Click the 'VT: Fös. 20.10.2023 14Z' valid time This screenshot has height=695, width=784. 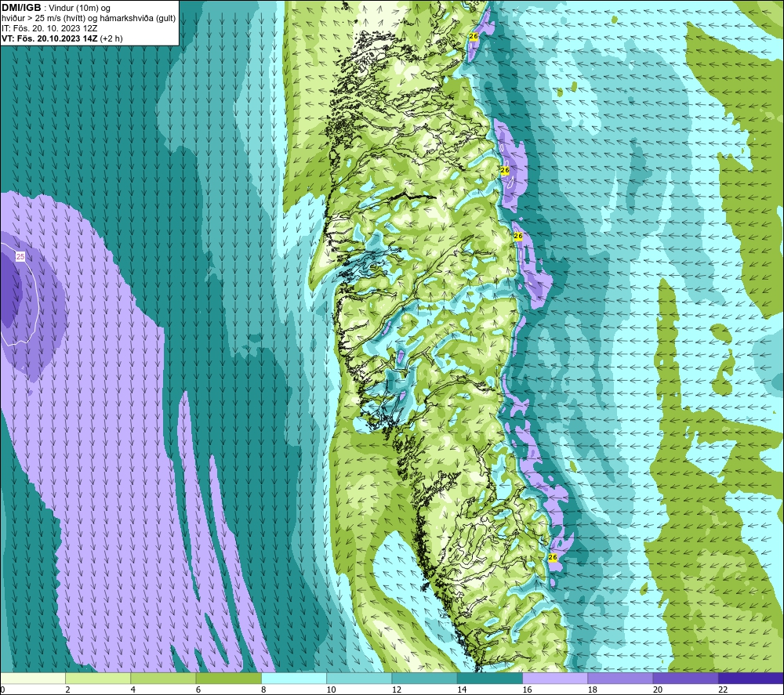(49, 38)
